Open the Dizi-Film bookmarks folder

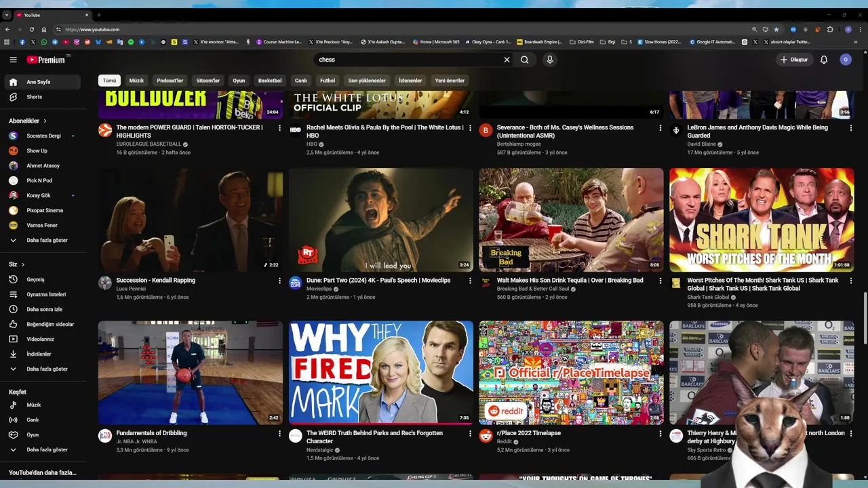click(x=582, y=42)
